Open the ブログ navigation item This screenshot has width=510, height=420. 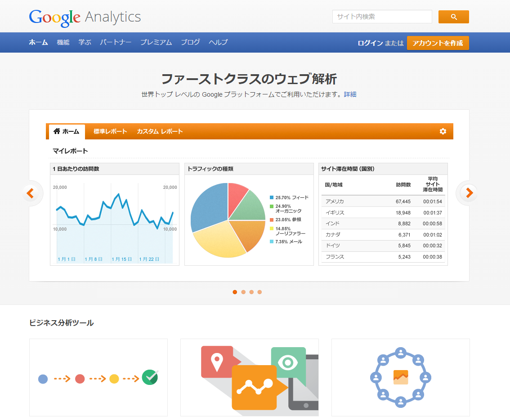(190, 42)
